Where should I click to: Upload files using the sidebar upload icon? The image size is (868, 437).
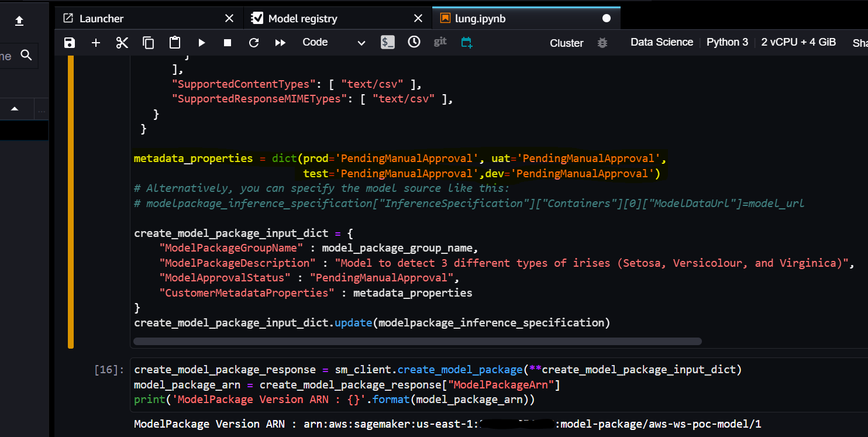point(19,20)
